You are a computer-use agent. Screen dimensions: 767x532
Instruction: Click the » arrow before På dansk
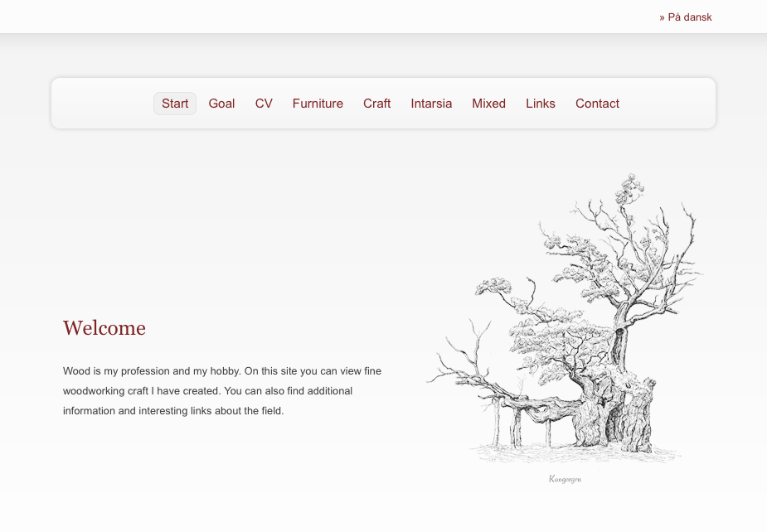pyautogui.click(x=662, y=17)
